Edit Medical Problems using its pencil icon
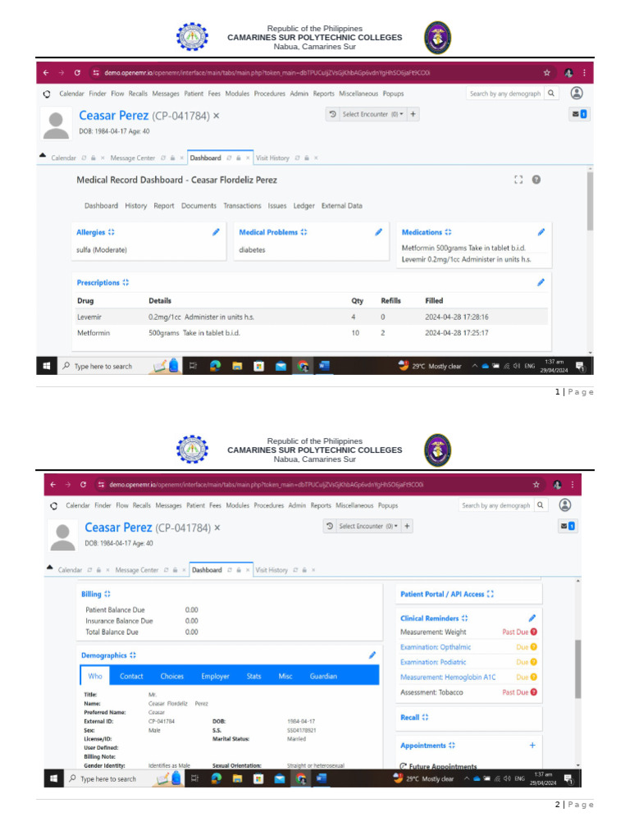Image resolution: width=630 pixels, height=840 pixels. (379, 232)
